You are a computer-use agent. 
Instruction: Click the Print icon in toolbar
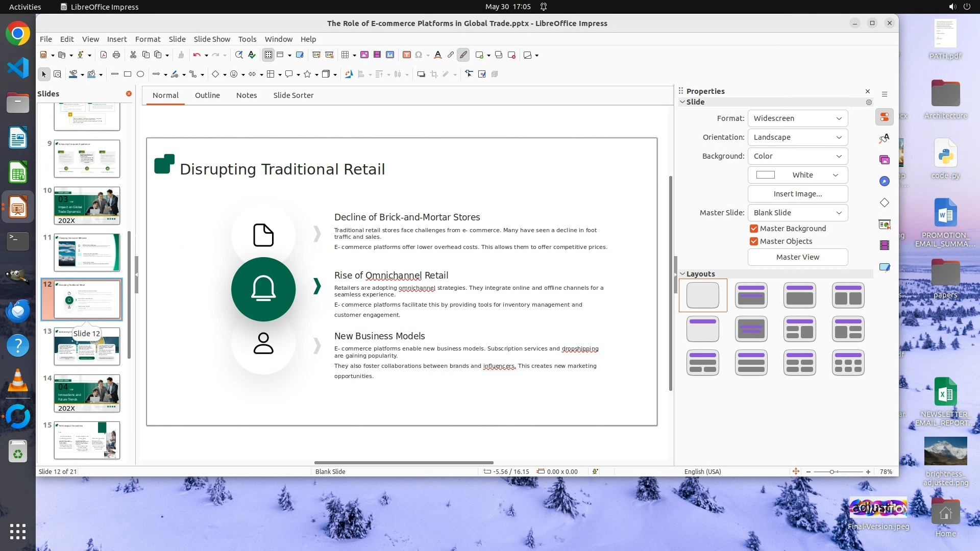[116, 55]
